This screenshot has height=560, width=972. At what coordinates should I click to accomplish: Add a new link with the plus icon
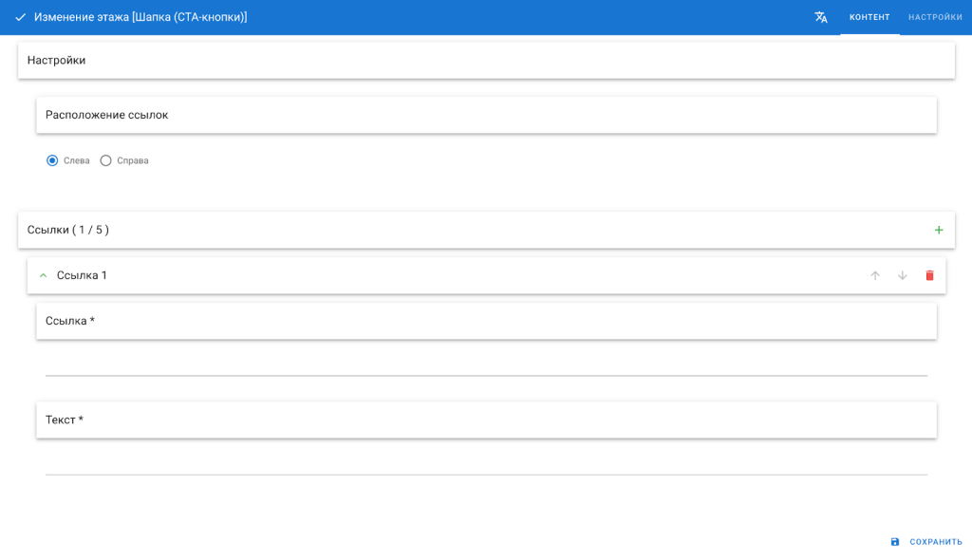pyautogui.click(x=939, y=230)
